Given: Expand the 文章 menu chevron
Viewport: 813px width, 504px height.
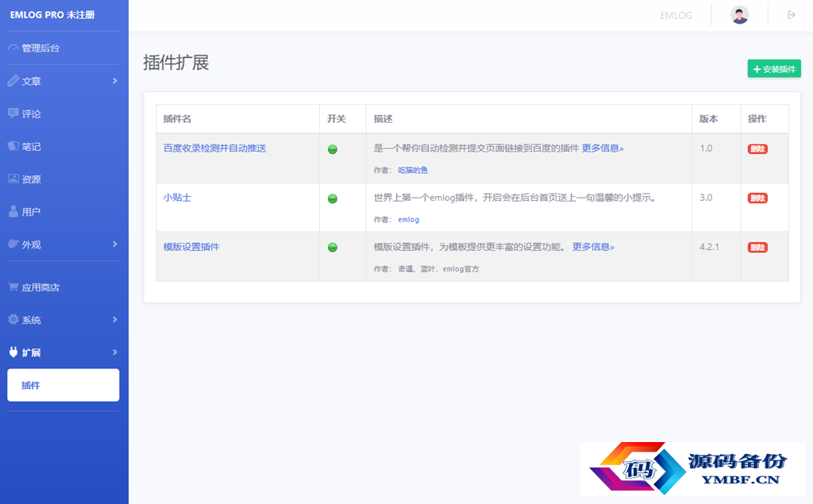Looking at the screenshot, I should coord(114,81).
